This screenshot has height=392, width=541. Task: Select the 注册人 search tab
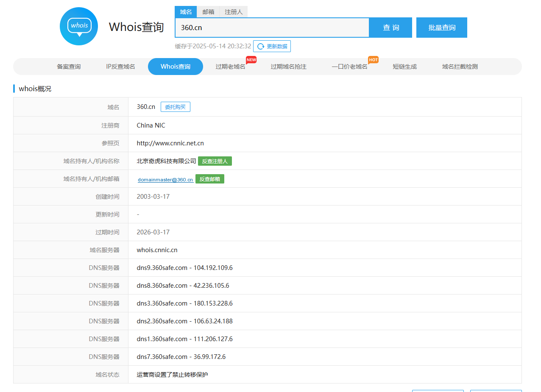pos(234,12)
